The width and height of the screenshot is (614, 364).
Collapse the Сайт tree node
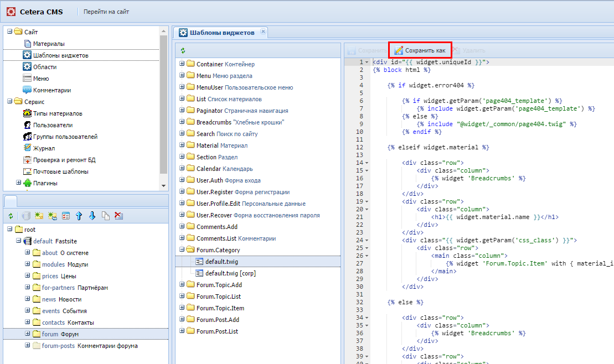[10, 32]
